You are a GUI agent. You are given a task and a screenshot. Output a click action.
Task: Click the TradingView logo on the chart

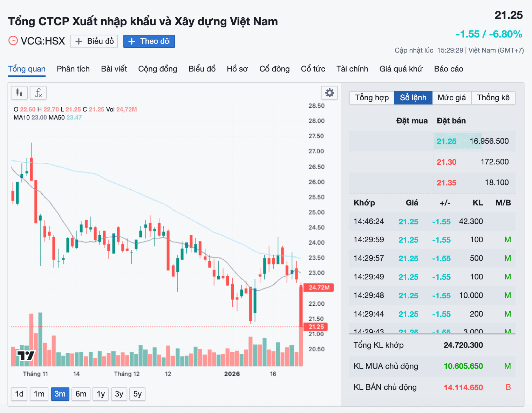(26, 356)
